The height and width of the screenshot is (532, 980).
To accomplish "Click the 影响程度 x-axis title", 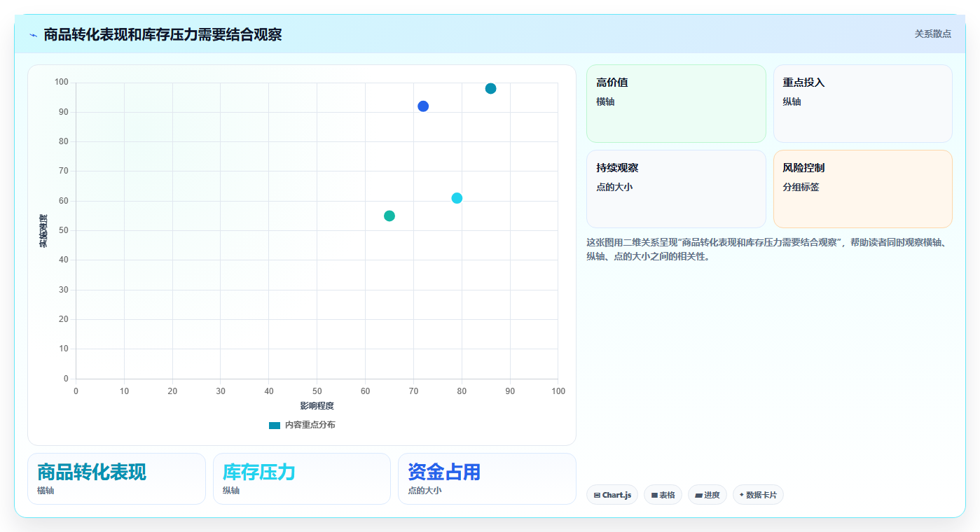I will [x=317, y=406].
